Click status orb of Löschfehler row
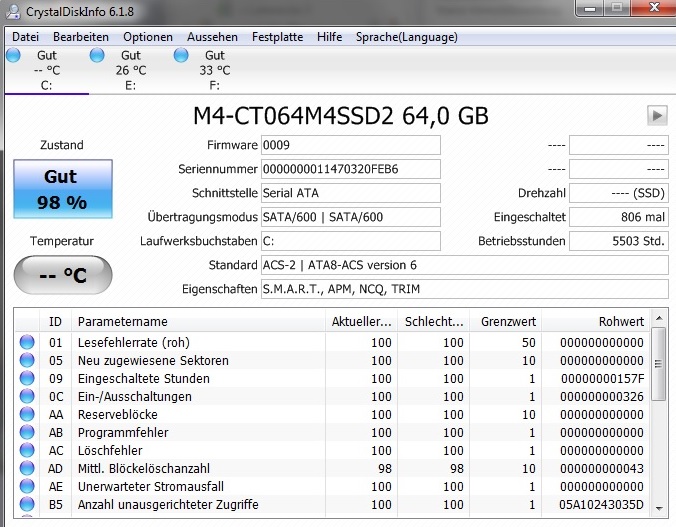 (27, 450)
